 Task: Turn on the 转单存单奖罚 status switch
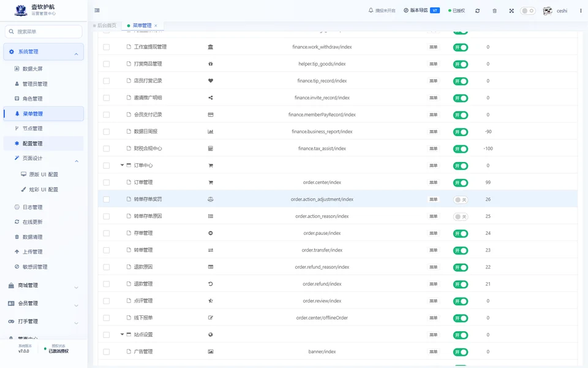(461, 200)
